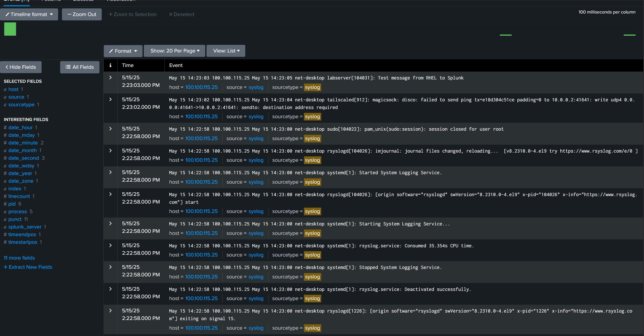This screenshot has height=336, width=644.
Task: Open Show 20 Per Page dropdown
Action: 175,51
